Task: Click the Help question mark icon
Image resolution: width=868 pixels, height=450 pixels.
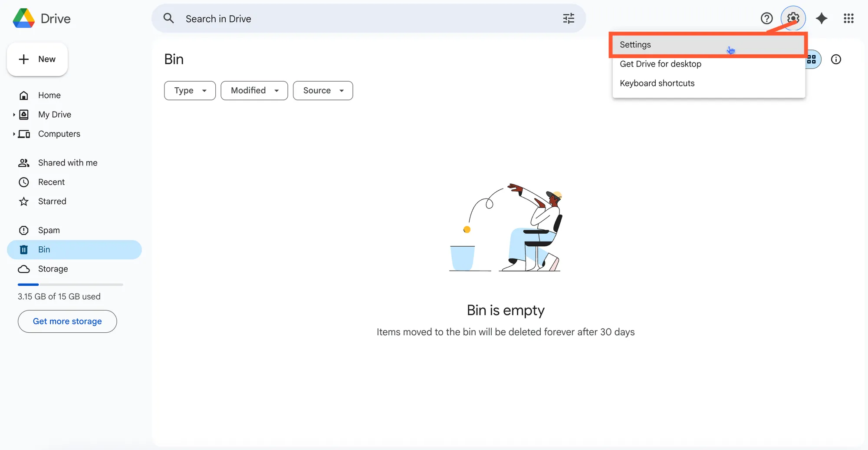Action: click(766, 18)
